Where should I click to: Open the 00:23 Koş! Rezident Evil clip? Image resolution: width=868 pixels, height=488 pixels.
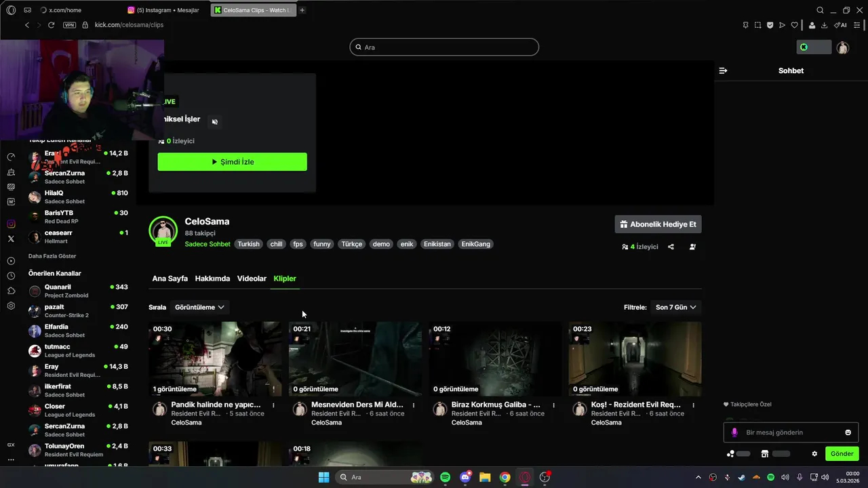[635, 359]
